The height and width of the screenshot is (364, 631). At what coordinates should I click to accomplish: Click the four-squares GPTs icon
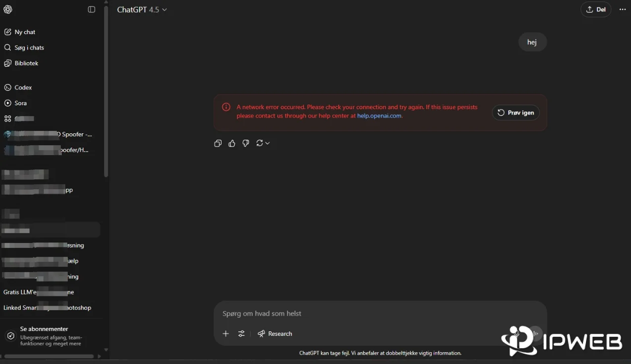coord(7,119)
